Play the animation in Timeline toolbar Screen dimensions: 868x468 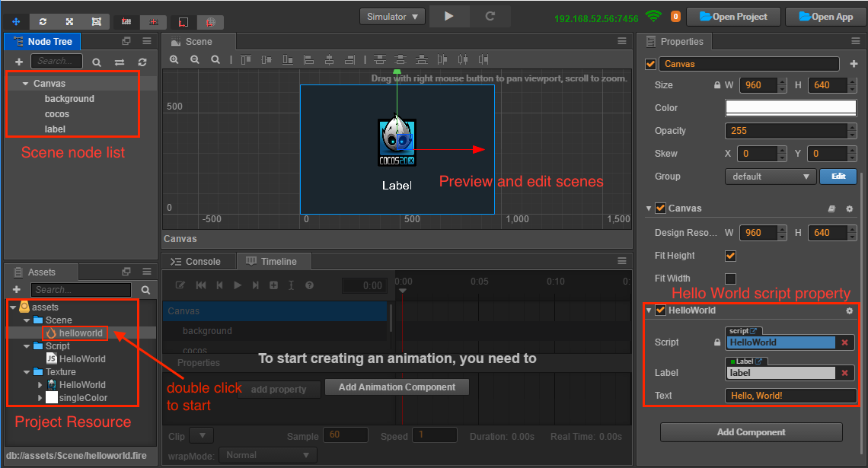click(x=238, y=285)
